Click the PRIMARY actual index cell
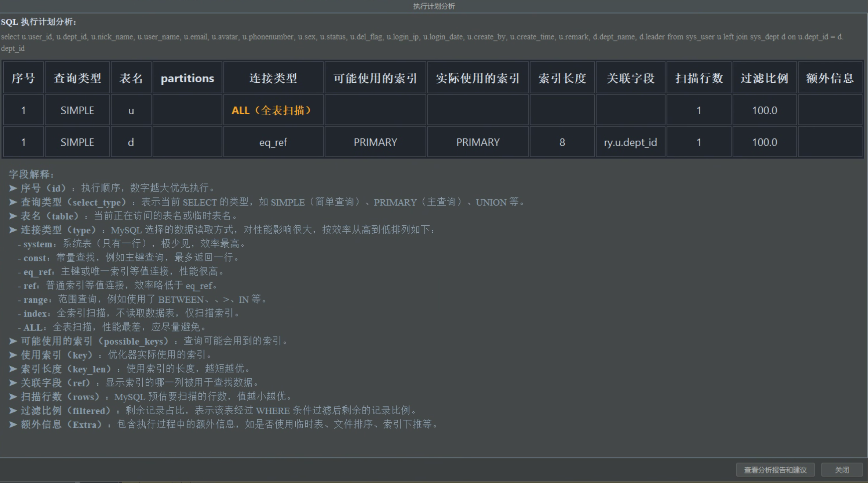 click(477, 142)
